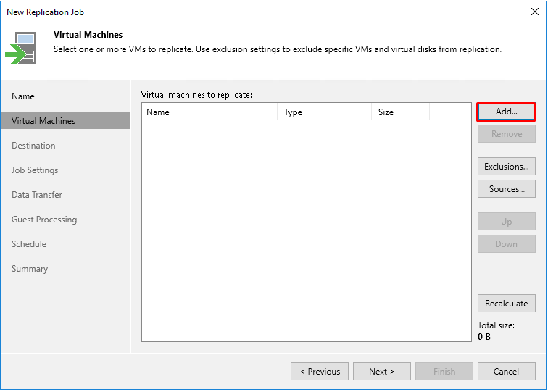Select the Name wizard step
Screen dimensions: 548x392
coord(66,96)
